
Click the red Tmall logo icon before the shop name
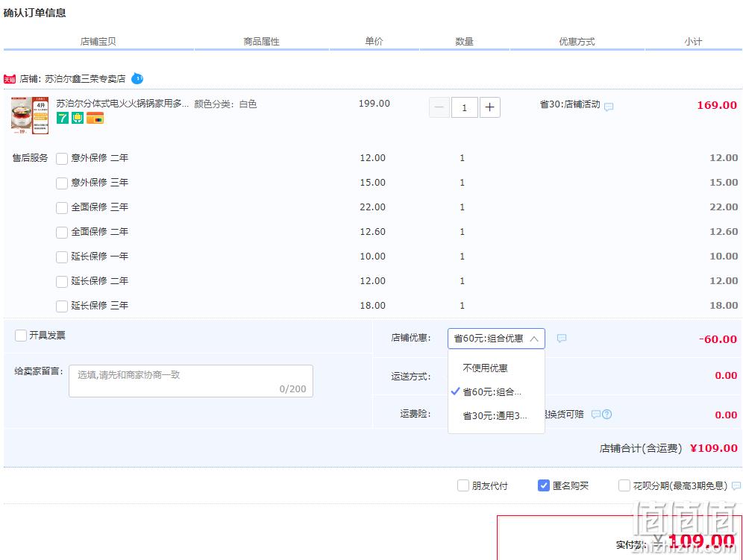pos(10,79)
